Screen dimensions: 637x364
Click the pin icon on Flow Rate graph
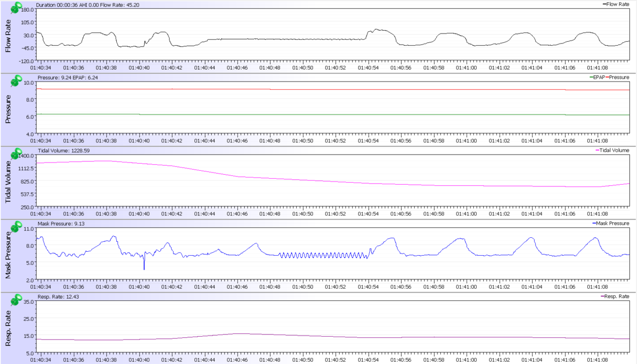point(16,7)
